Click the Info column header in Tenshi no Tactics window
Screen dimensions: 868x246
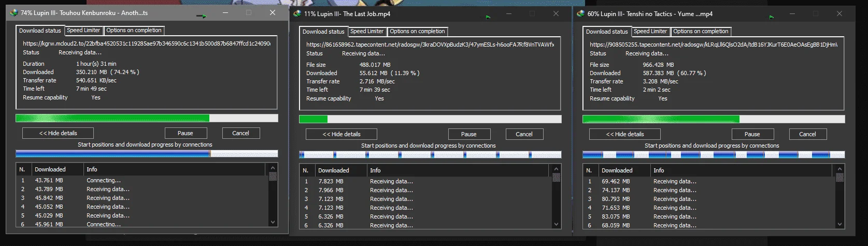741,170
